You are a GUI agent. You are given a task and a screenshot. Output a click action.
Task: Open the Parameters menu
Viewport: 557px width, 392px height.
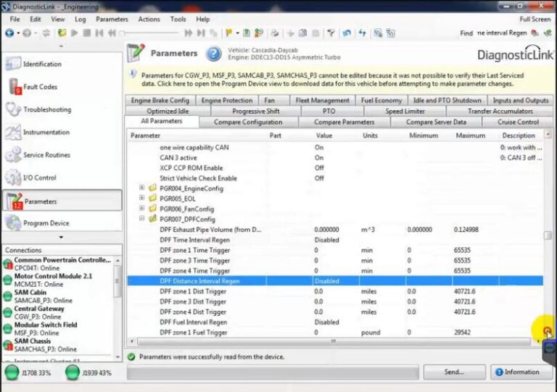click(x=112, y=20)
